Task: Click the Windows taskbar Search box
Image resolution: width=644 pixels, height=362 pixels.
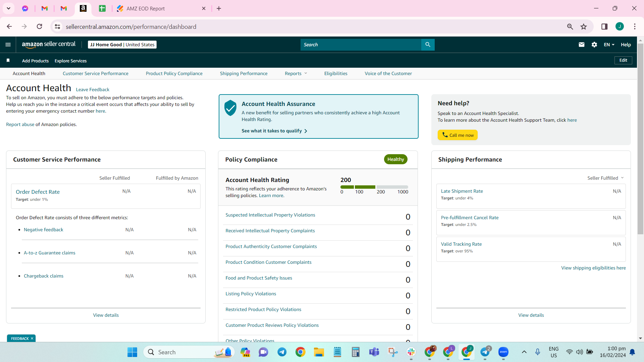Action: pyautogui.click(x=189, y=352)
